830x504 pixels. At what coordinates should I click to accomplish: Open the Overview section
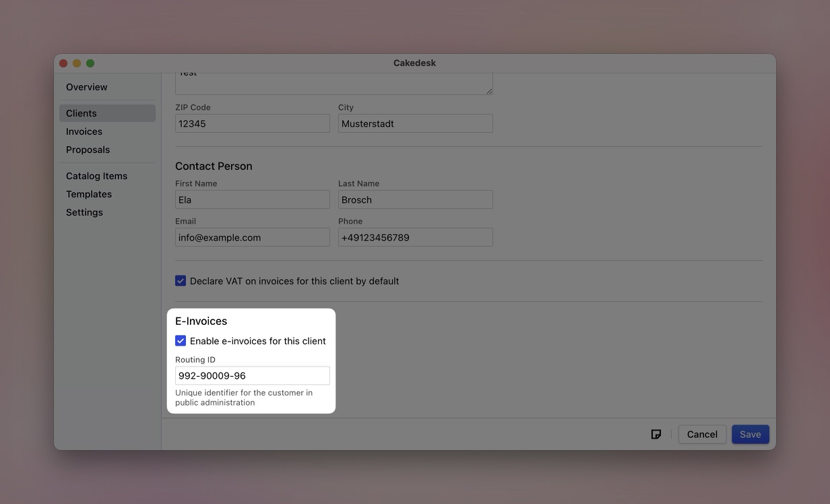point(86,87)
